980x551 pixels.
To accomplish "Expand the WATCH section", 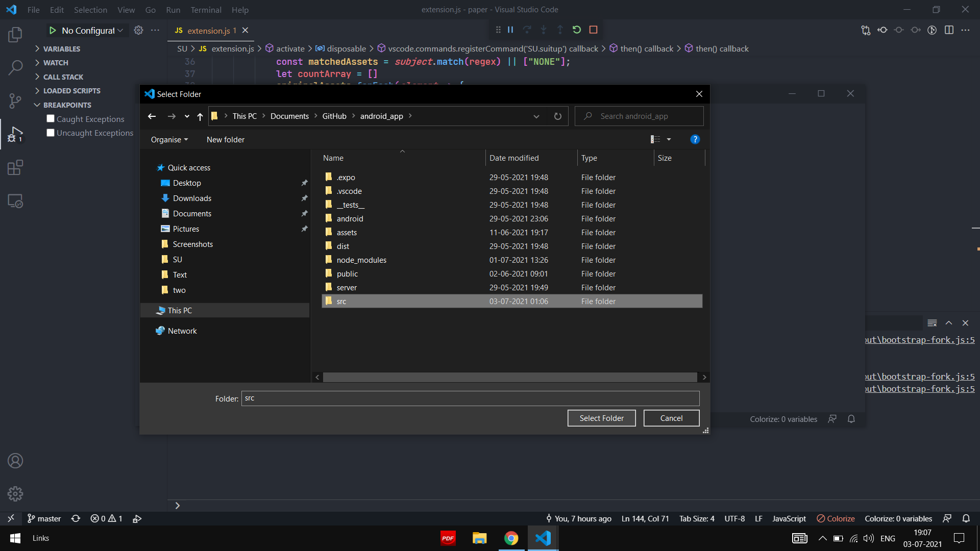I will [55, 63].
